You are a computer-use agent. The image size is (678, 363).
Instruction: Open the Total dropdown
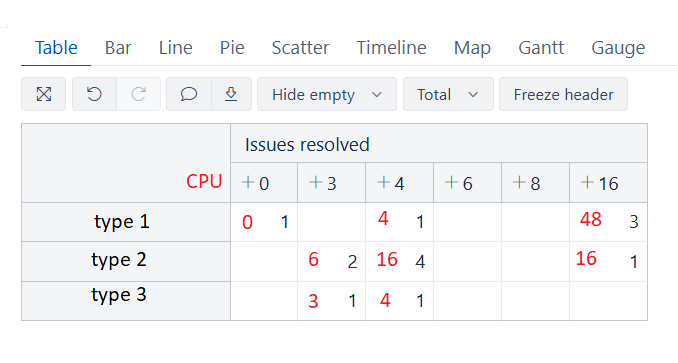448,94
